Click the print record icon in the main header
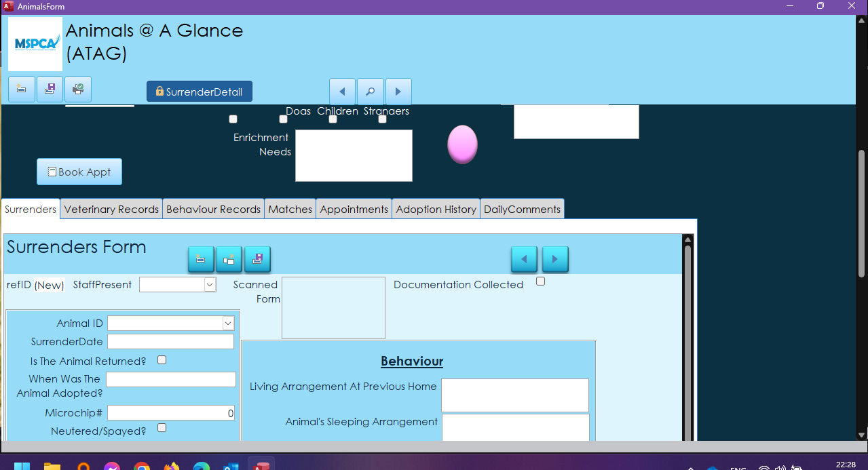This screenshot has width=868, height=470. [x=78, y=89]
